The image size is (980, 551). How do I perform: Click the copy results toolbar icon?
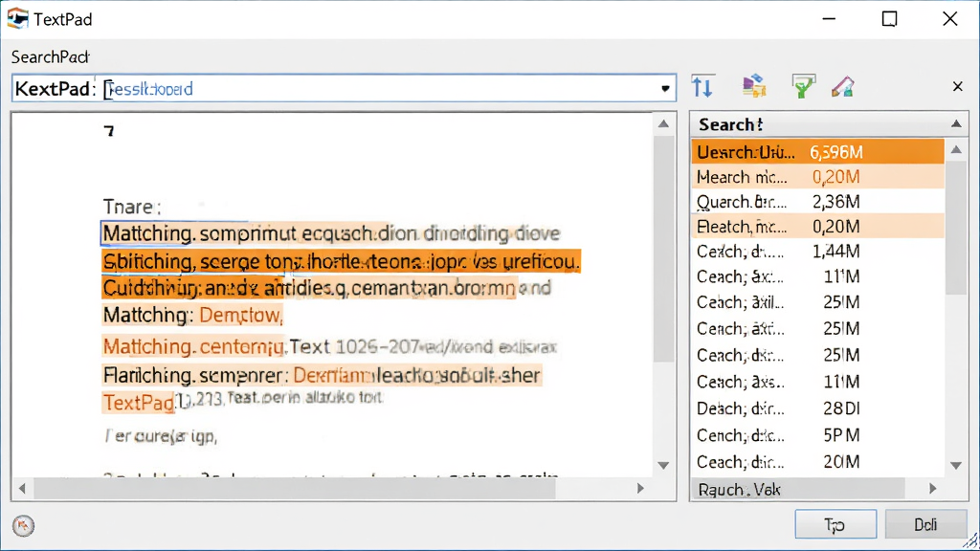point(754,87)
